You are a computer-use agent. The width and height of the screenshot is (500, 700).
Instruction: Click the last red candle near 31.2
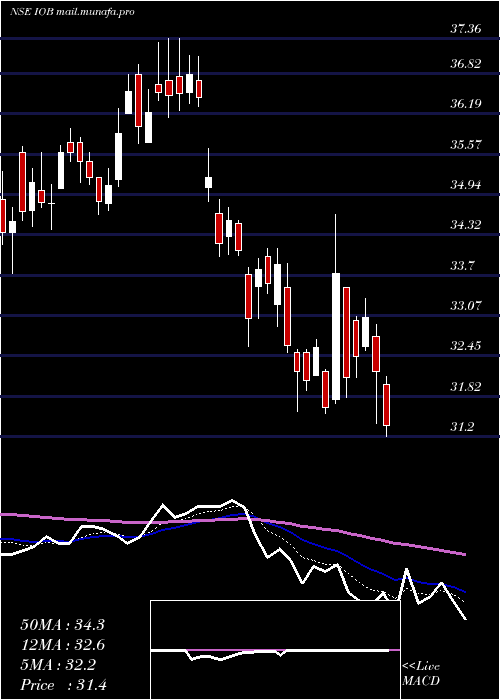tap(387, 404)
